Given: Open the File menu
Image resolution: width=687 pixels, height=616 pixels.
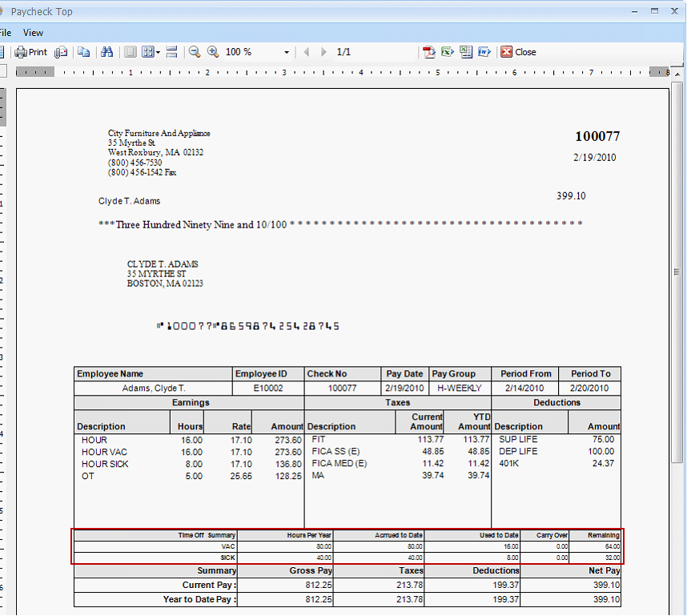Looking at the screenshot, I should click(x=4, y=32).
